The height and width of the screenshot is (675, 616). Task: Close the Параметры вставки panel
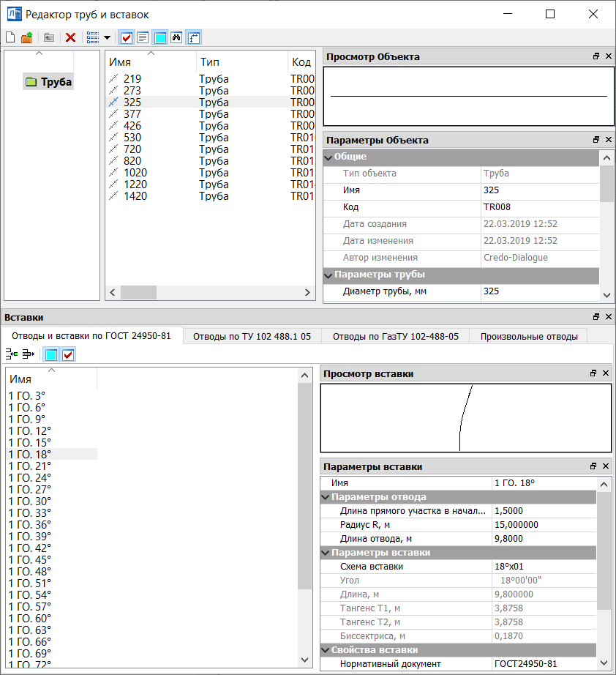pyautogui.click(x=606, y=466)
